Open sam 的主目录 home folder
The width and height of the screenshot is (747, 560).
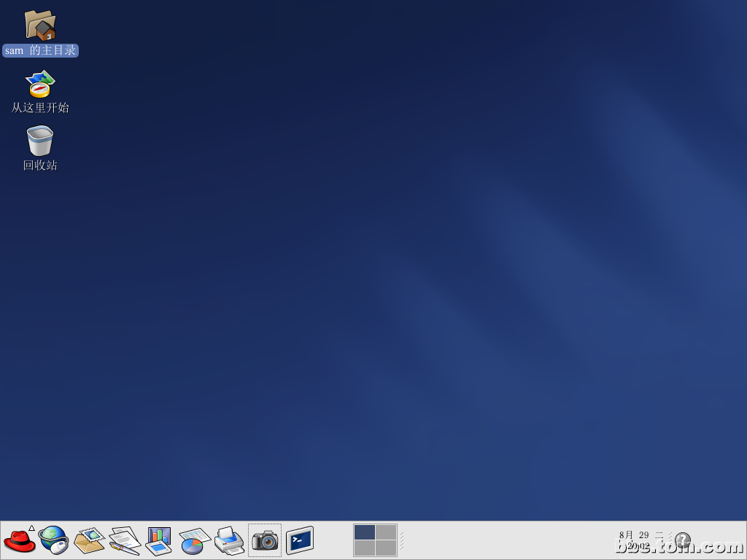pyautogui.click(x=40, y=26)
